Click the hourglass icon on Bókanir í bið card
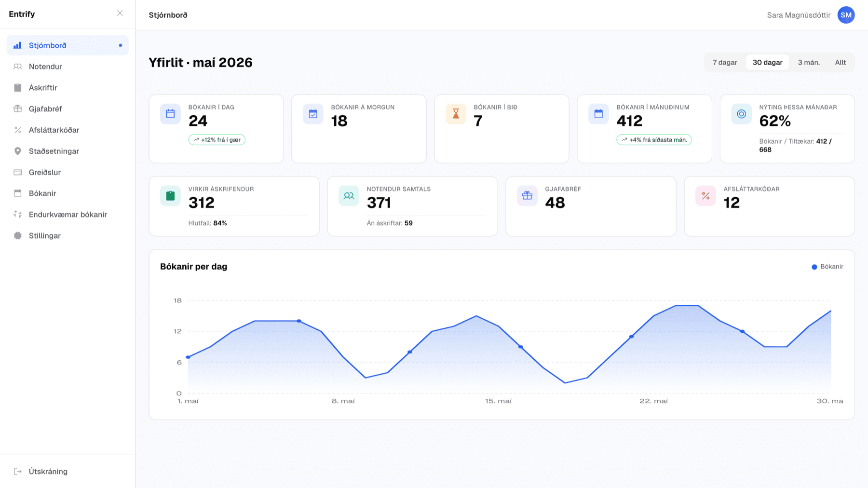The width and height of the screenshot is (868, 488). (x=456, y=114)
